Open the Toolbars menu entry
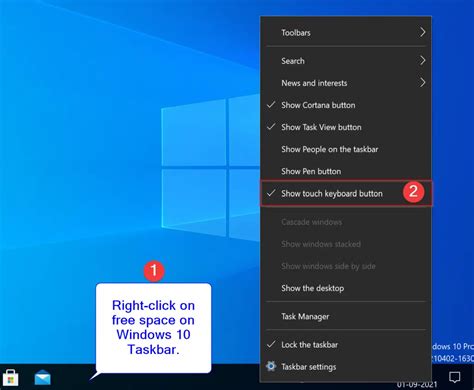Screen dimensions: 474x390 click(x=346, y=32)
